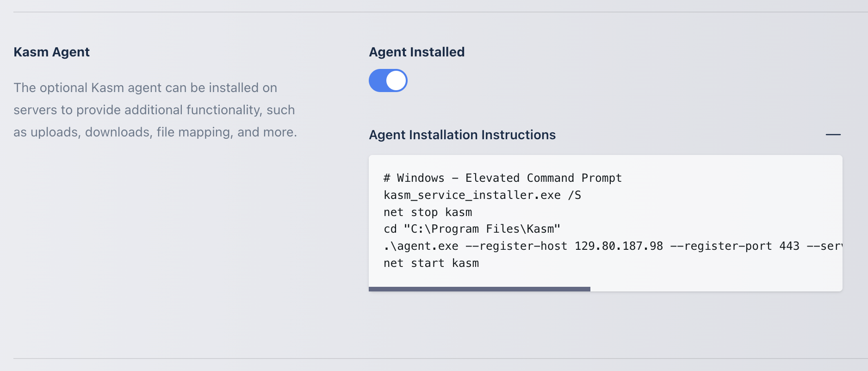This screenshot has height=371, width=868.
Task: Click the /S switch in the installer command
Action: click(574, 195)
